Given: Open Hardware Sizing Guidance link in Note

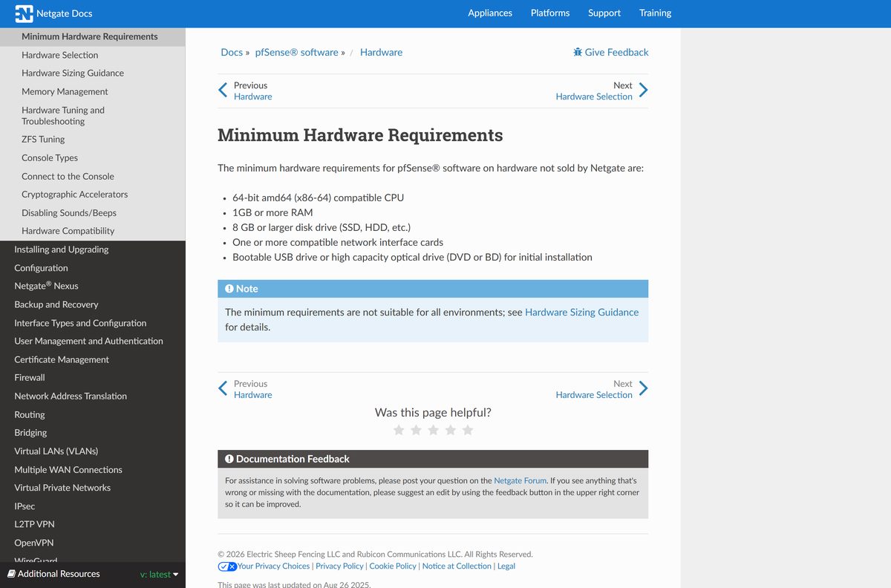Looking at the screenshot, I should (581, 313).
